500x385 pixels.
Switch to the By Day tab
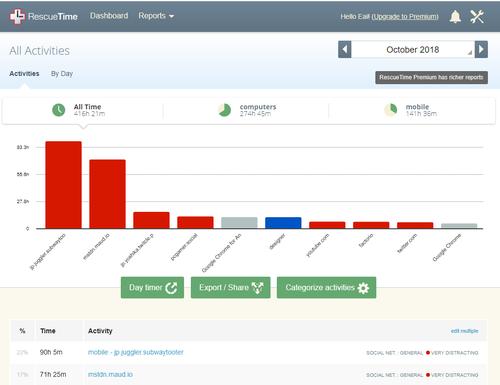[62, 74]
